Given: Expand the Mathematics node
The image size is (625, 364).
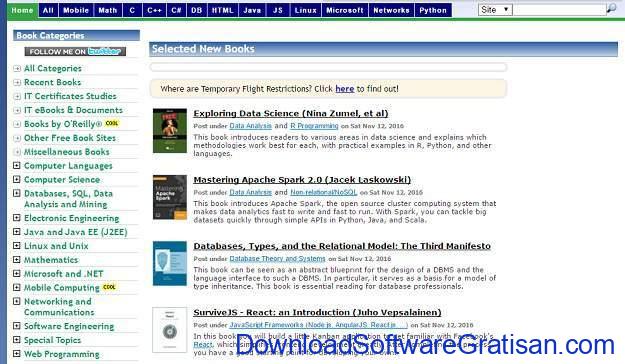Looking at the screenshot, I should [17, 260].
